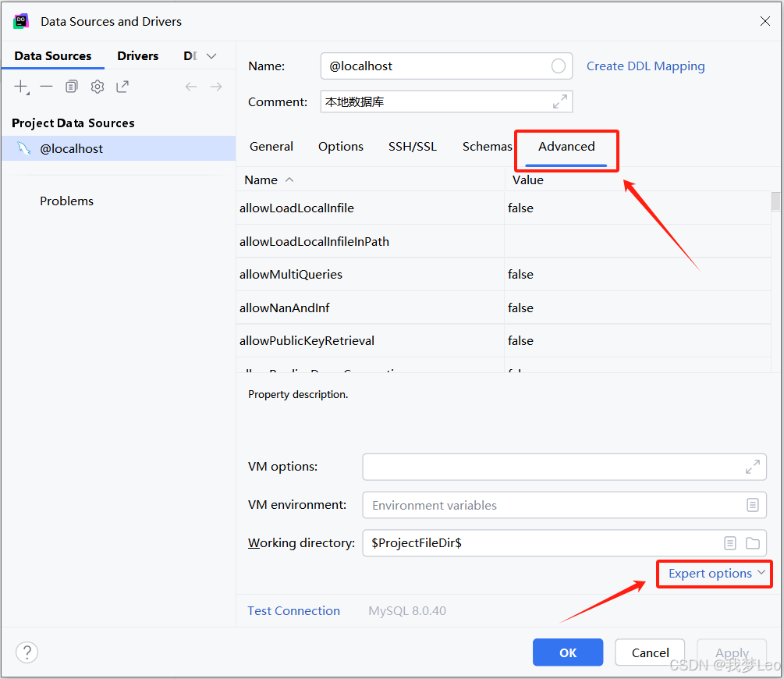Browse folder for Working directory

(753, 543)
